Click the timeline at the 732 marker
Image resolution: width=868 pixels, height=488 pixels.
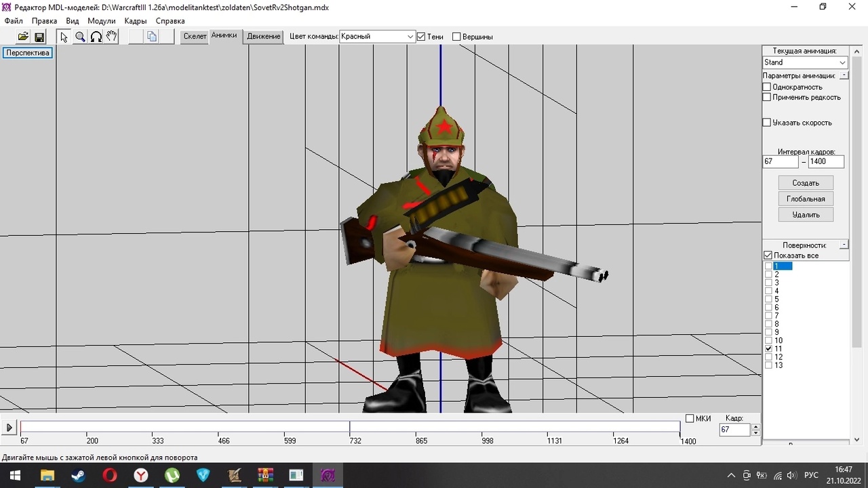coord(350,428)
